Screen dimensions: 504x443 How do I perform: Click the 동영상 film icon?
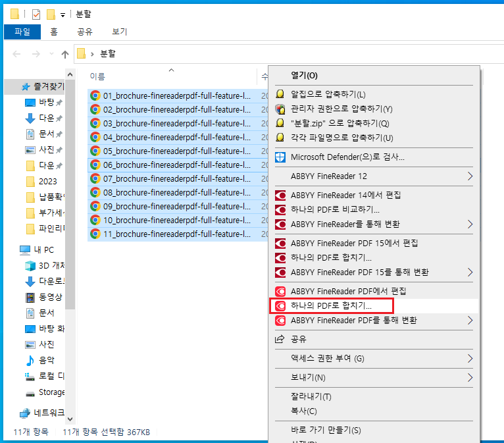click(x=30, y=298)
